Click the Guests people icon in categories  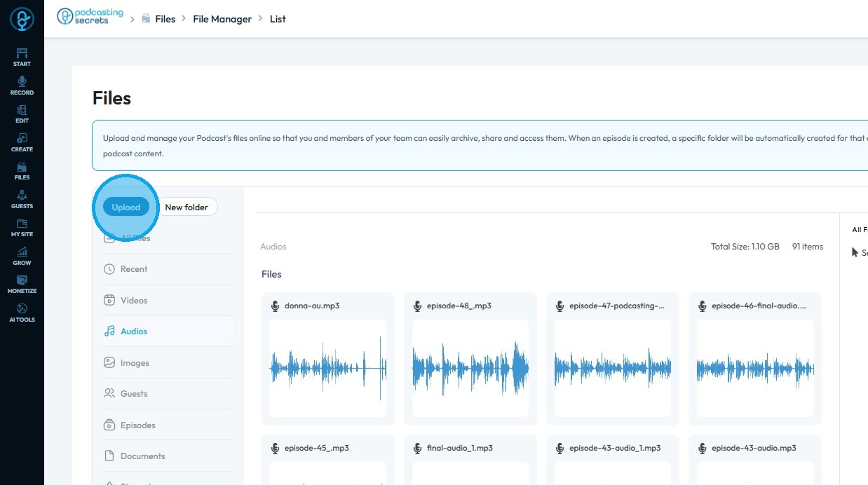109,393
